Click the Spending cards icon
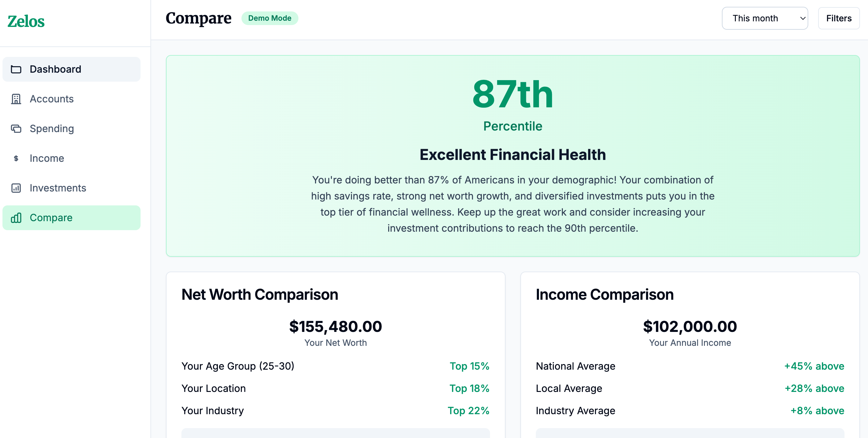868x438 pixels. [x=16, y=129]
